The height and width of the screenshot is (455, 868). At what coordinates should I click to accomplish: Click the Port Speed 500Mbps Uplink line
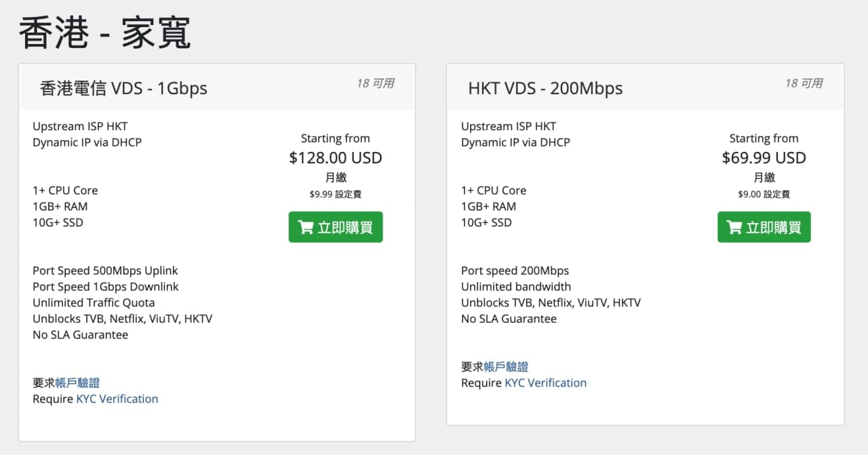coord(105,271)
